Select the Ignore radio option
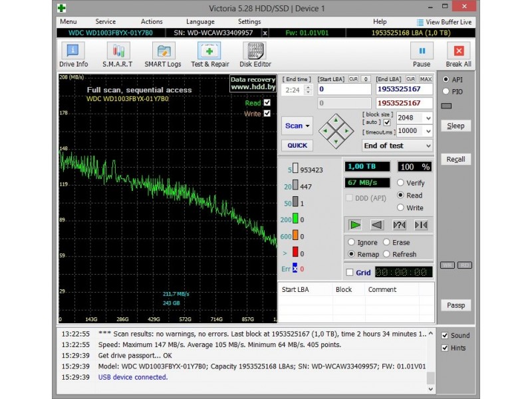532x399 pixels. coord(351,242)
